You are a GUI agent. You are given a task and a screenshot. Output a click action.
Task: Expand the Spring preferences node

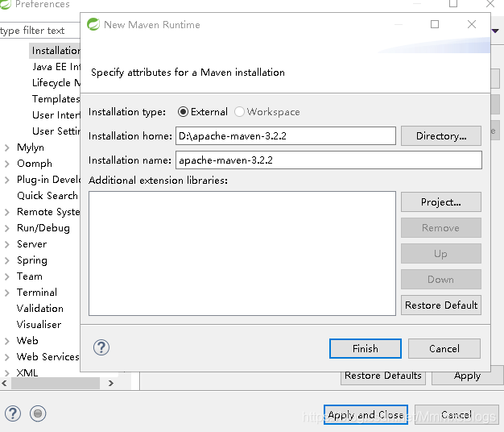pyautogui.click(x=7, y=260)
